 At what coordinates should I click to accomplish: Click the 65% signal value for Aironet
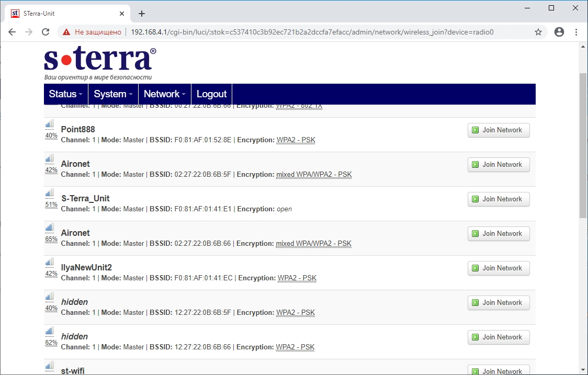pos(51,239)
